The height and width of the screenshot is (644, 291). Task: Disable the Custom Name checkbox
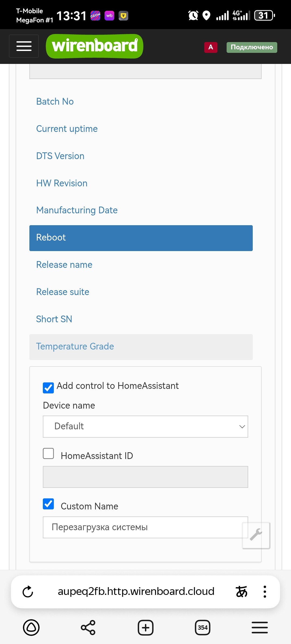click(48, 504)
